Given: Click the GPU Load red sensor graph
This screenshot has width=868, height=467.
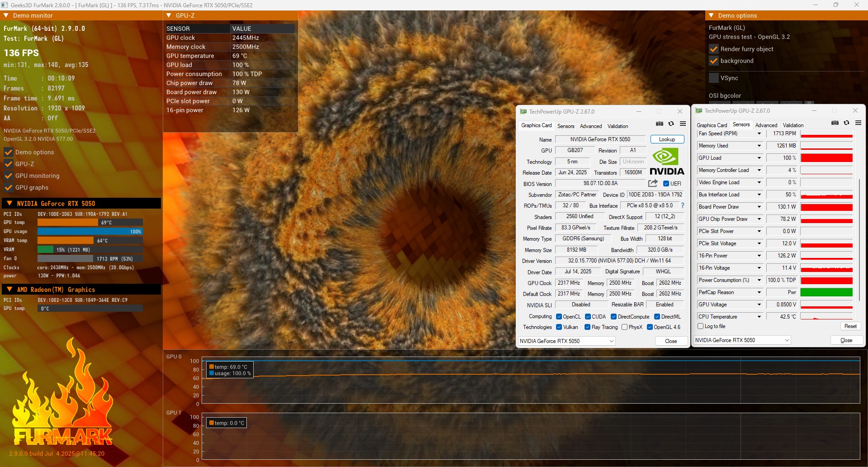Looking at the screenshot, I should tap(826, 158).
